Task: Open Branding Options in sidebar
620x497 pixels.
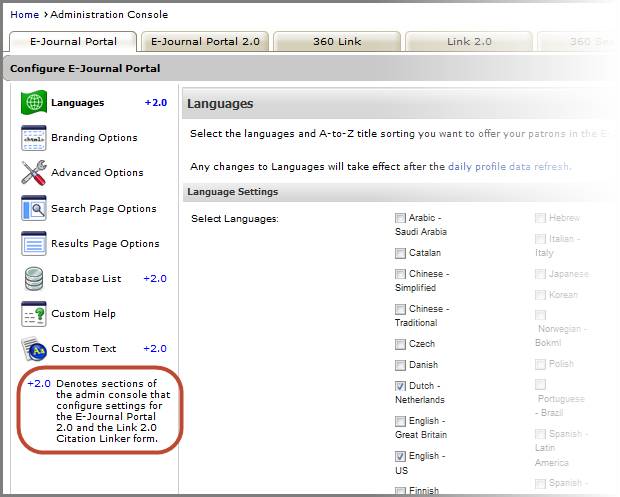Action: coord(95,138)
